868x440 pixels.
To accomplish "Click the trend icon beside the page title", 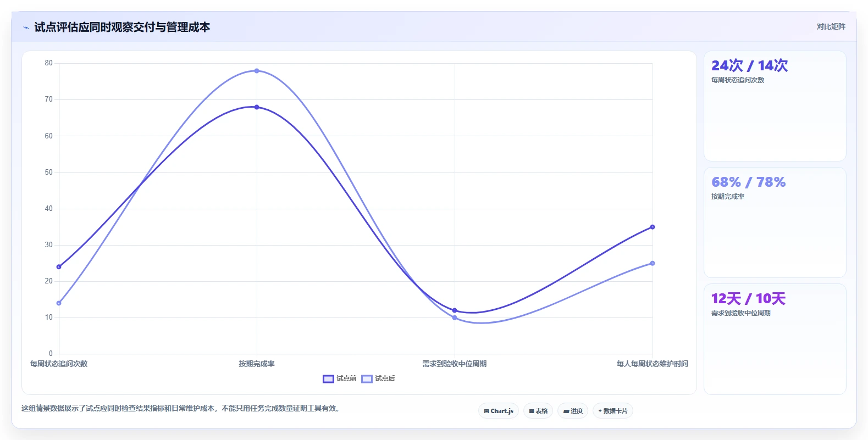I will (26, 27).
